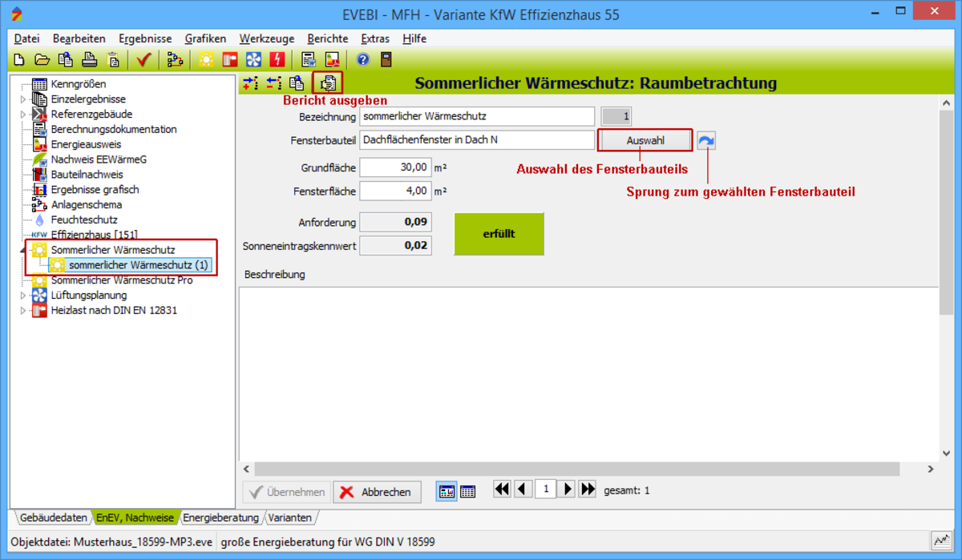Open the Werkzeuge menu
This screenshot has width=962, height=560.
tap(266, 38)
